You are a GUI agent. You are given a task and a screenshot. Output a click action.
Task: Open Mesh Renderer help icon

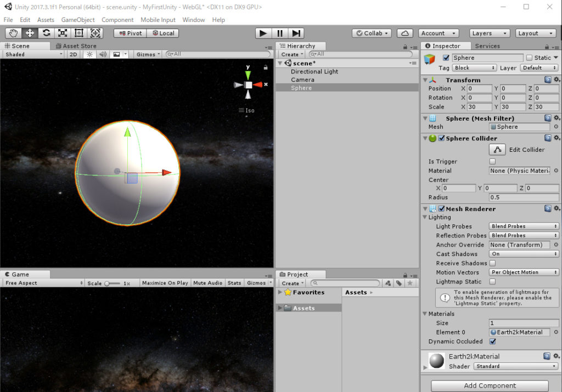click(x=548, y=208)
